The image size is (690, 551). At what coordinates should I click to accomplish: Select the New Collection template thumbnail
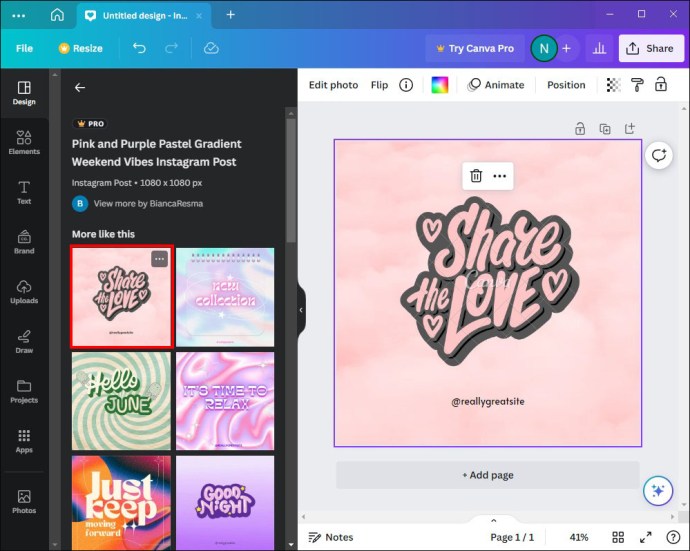coord(225,297)
